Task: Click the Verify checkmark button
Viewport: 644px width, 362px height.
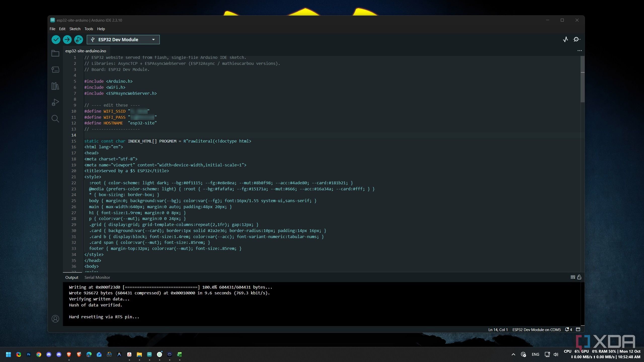Action: pos(56,39)
